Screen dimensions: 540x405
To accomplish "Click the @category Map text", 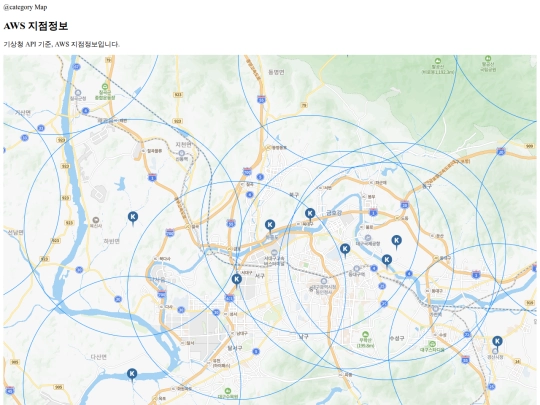I will click(x=25, y=7).
